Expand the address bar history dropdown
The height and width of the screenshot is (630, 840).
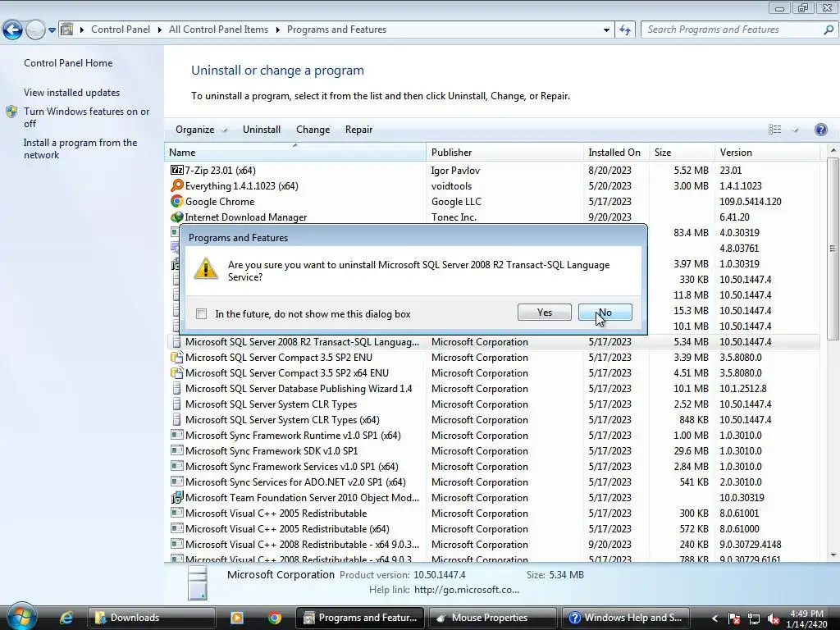[606, 30]
